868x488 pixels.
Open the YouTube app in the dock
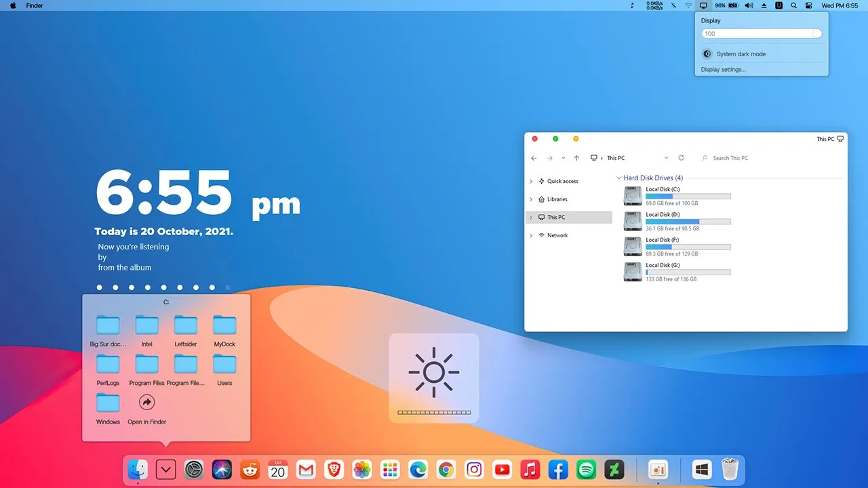(x=502, y=469)
